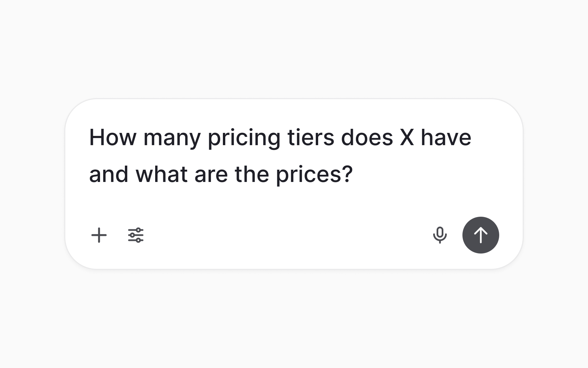Image resolution: width=588 pixels, height=368 pixels.
Task: Expand input tools with the sliders control
Action: click(x=135, y=235)
